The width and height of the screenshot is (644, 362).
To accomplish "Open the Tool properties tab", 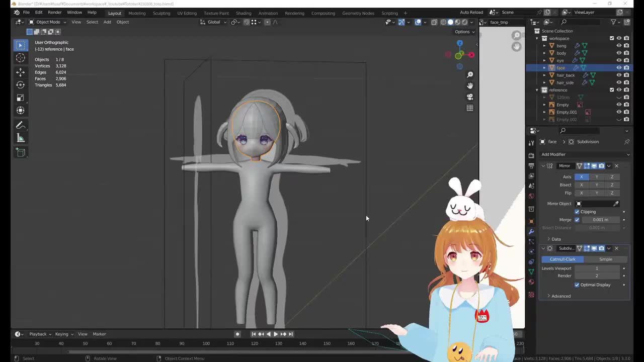I will [x=531, y=143].
